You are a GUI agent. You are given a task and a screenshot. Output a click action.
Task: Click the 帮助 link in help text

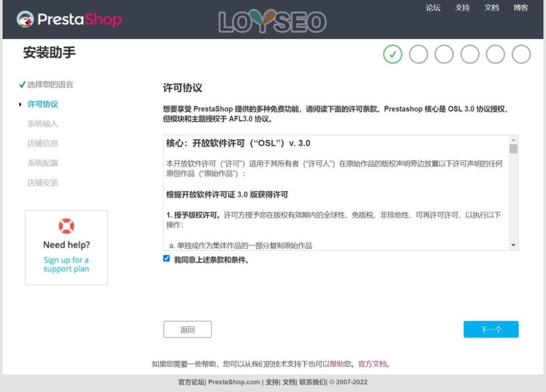(337, 364)
